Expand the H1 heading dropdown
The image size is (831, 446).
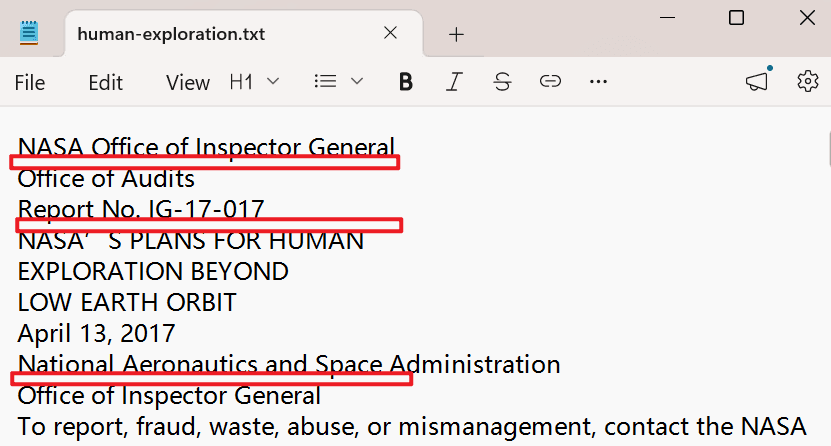click(254, 82)
